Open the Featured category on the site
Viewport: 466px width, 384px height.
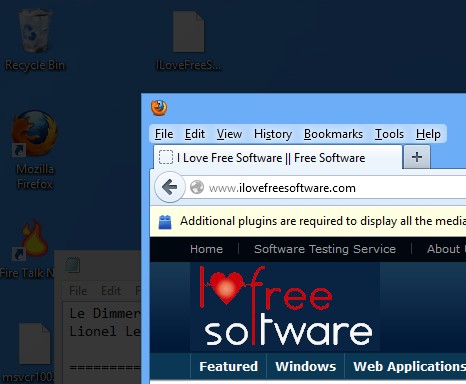pyautogui.click(x=228, y=366)
